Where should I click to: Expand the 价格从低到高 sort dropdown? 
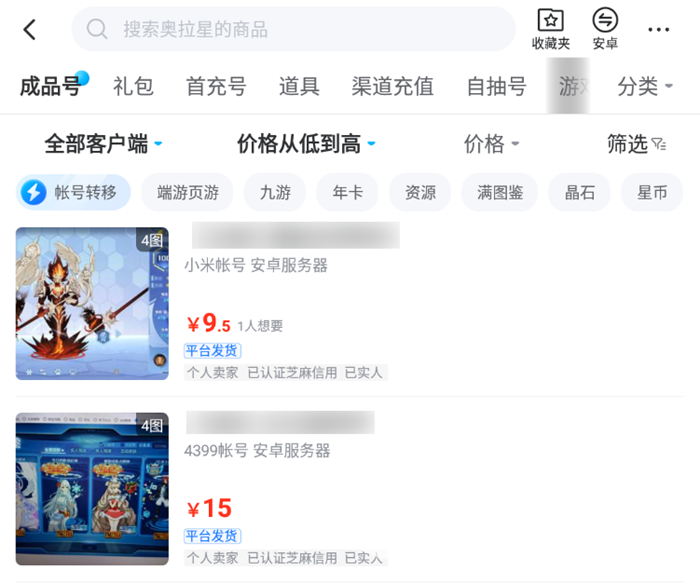306,144
